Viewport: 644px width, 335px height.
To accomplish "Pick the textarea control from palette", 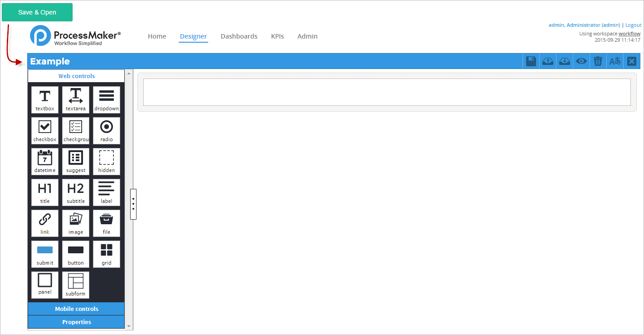I will tap(76, 99).
